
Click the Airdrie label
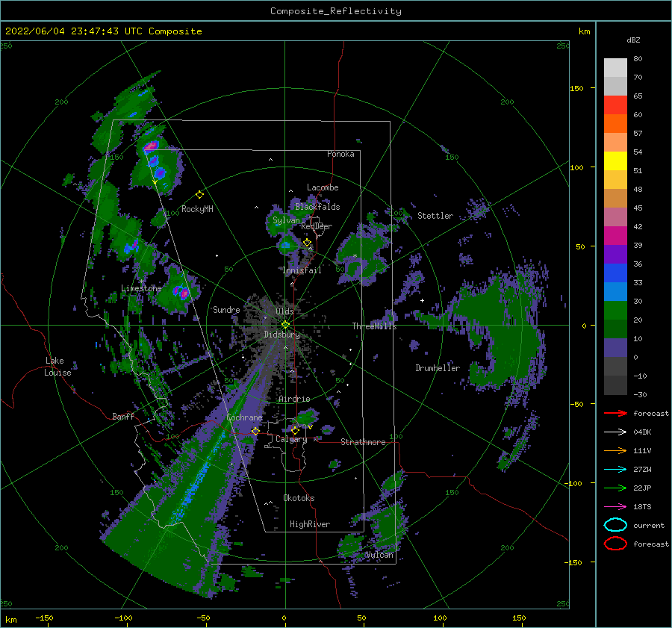pos(294,399)
